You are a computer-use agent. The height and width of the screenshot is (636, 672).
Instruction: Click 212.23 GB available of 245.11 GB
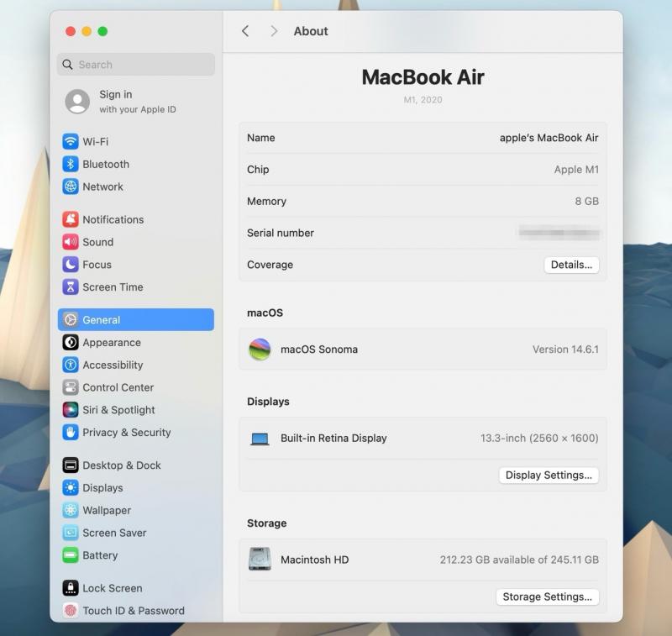point(519,560)
